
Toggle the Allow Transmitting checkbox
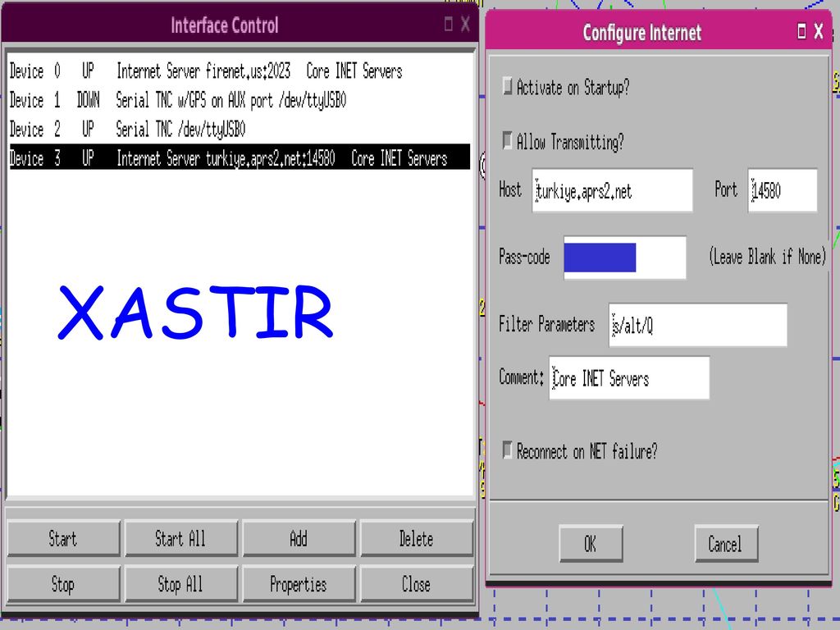coord(507,141)
